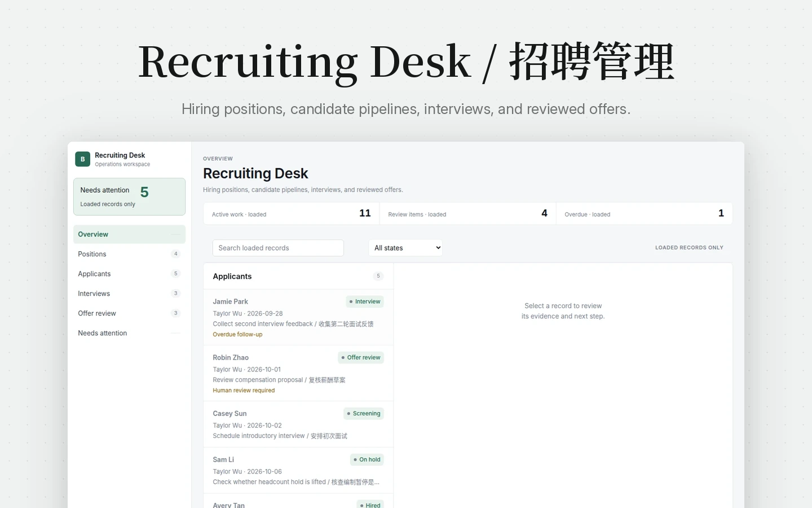Select Overview in the sidebar
The height and width of the screenshot is (508, 812).
pos(129,234)
